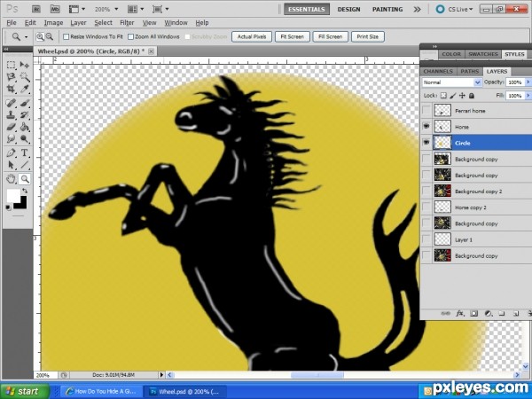Select the Type tool

click(25, 153)
